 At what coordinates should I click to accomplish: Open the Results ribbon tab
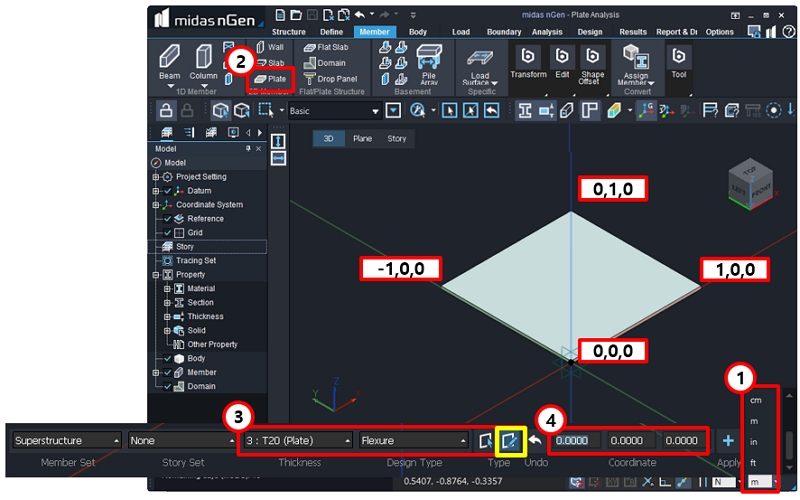click(x=633, y=32)
